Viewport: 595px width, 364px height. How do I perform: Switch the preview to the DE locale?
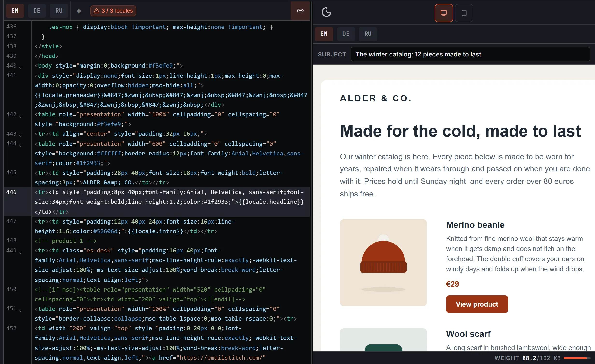coord(346,34)
